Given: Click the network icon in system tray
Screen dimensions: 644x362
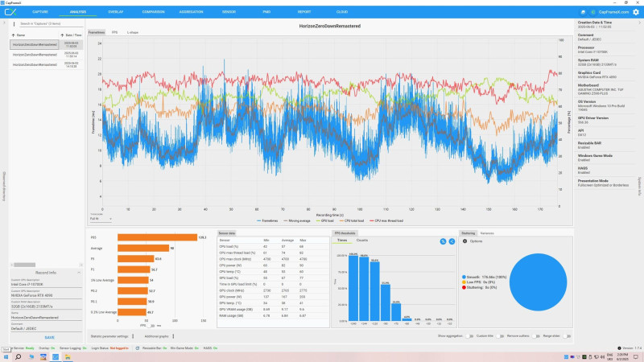Looking at the screenshot, I should (597, 357).
